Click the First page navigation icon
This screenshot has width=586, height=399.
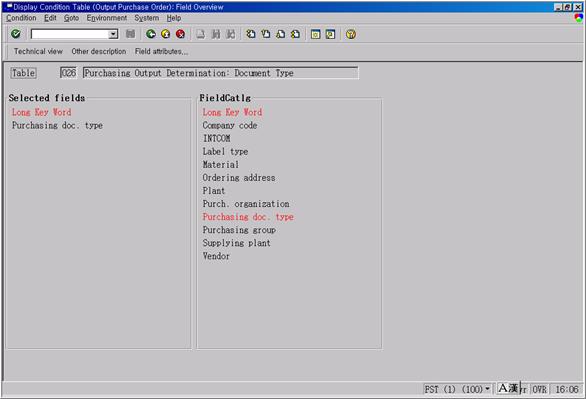pos(251,34)
